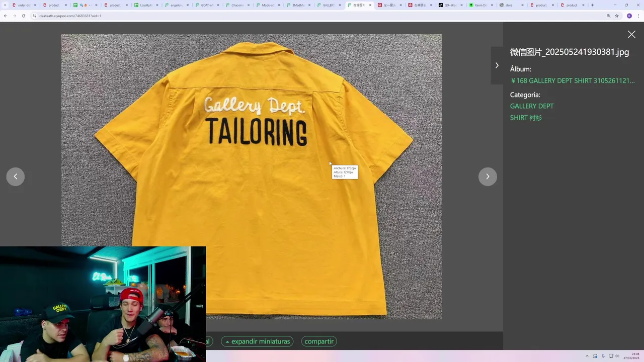Open the clock showing 23:08 27/10/2025
This screenshot has width=644, height=362.
click(632, 356)
